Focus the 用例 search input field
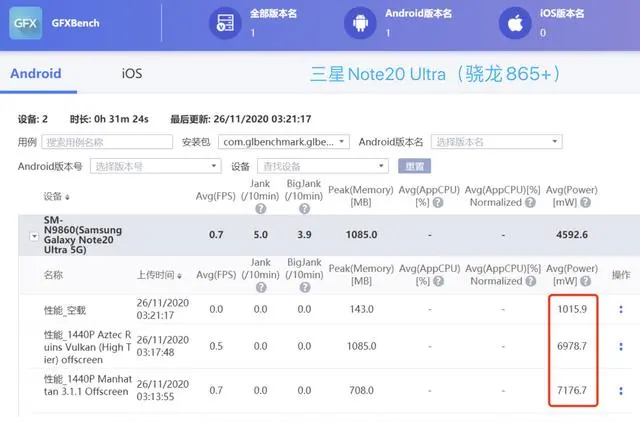 coord(107,142)
